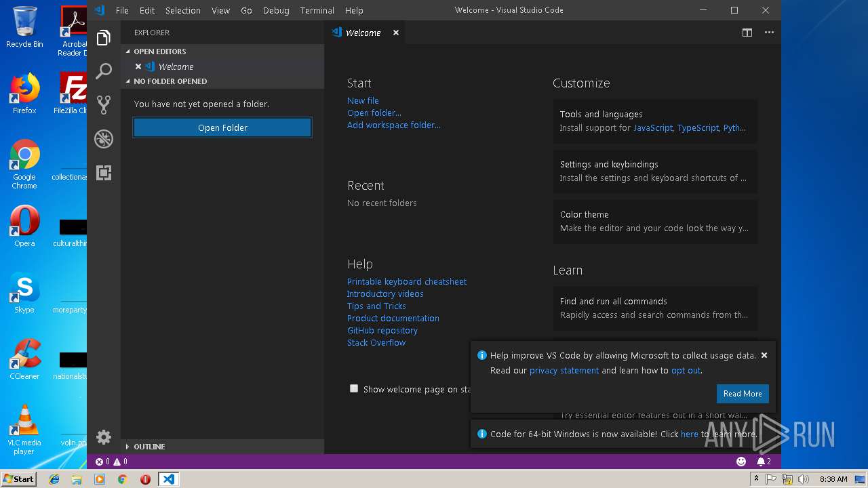The image size is (868, 488).
Task: Click Add workspace folder... link
Action: (x=394, y=125)
